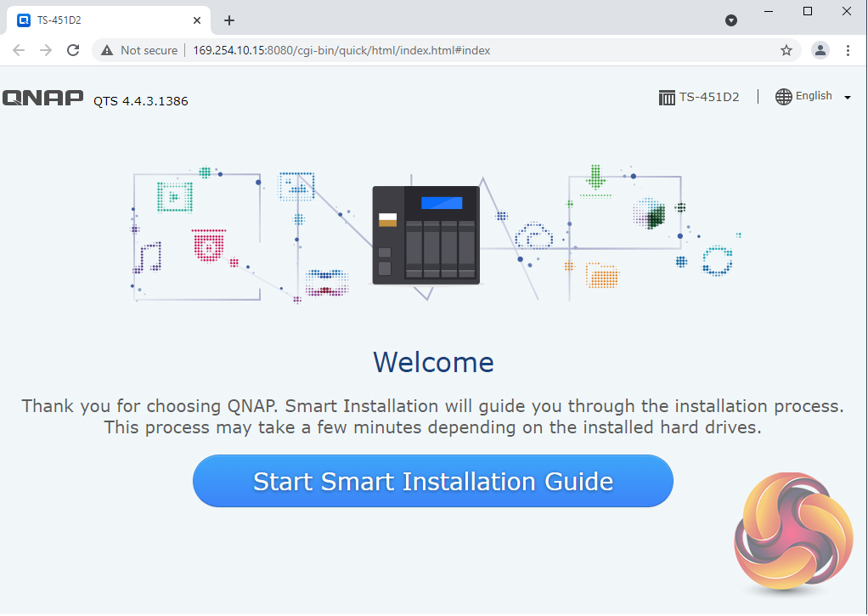
Task: Click the TS-451D2 model name text
Action: pyautogui.click(x=709, y=97)
